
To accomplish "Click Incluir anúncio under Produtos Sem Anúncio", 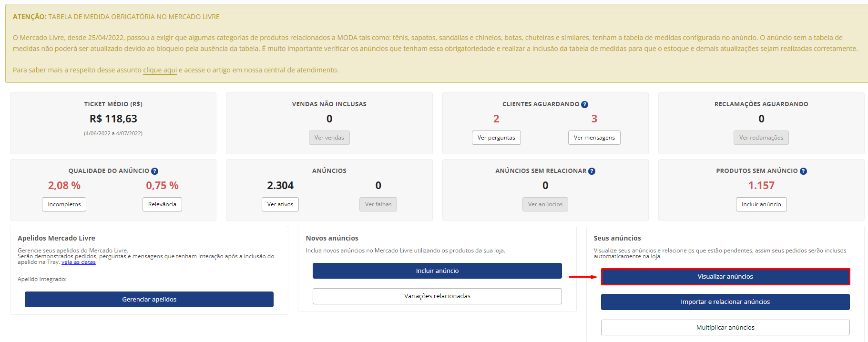I will click(x=761, y=204).
